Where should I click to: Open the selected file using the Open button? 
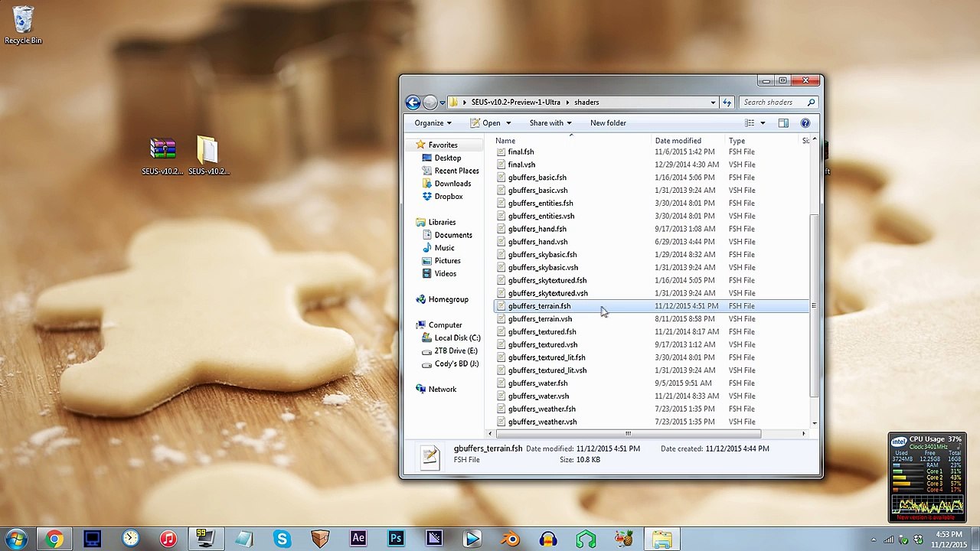pos(485,123)
